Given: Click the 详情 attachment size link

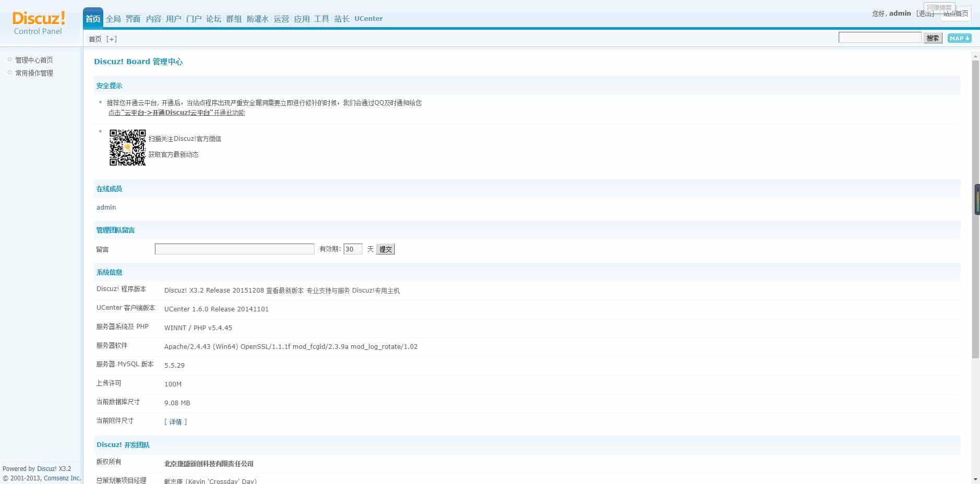Looking at the screenshot, I should 175,422.
